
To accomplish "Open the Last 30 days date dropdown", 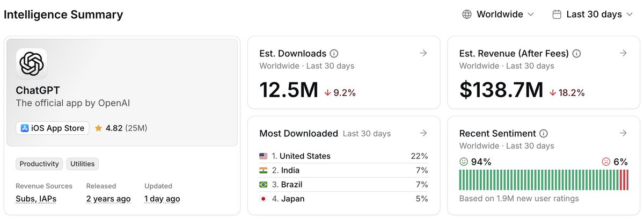I will coord(592,14).
